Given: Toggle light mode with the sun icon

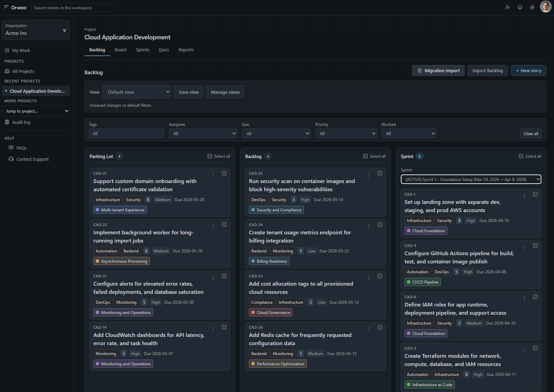Looking at the screenshot, I should pos(532,7).
